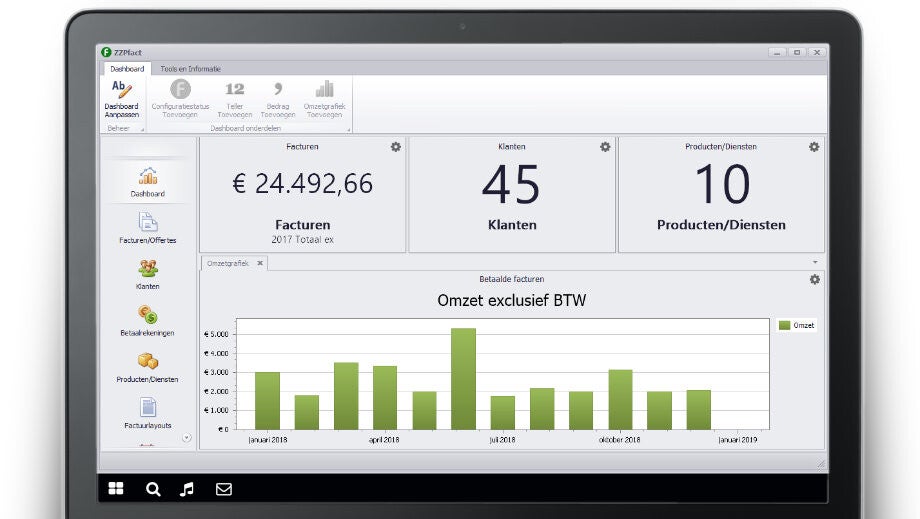Click the Bedrag Toevoegen icon

coord(277,90)
